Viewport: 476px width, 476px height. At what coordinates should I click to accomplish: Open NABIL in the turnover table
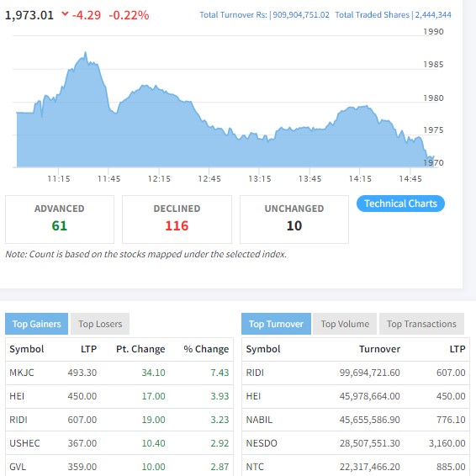click(x=259, y=420)
